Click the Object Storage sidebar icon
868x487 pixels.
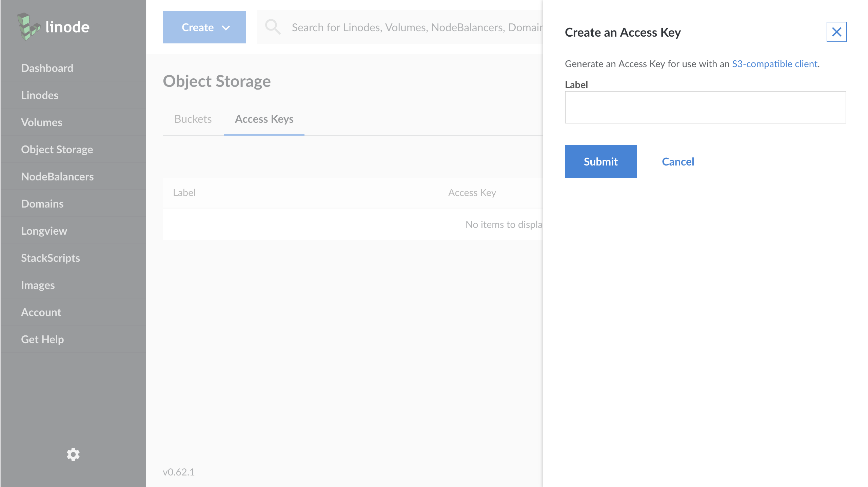57,149
